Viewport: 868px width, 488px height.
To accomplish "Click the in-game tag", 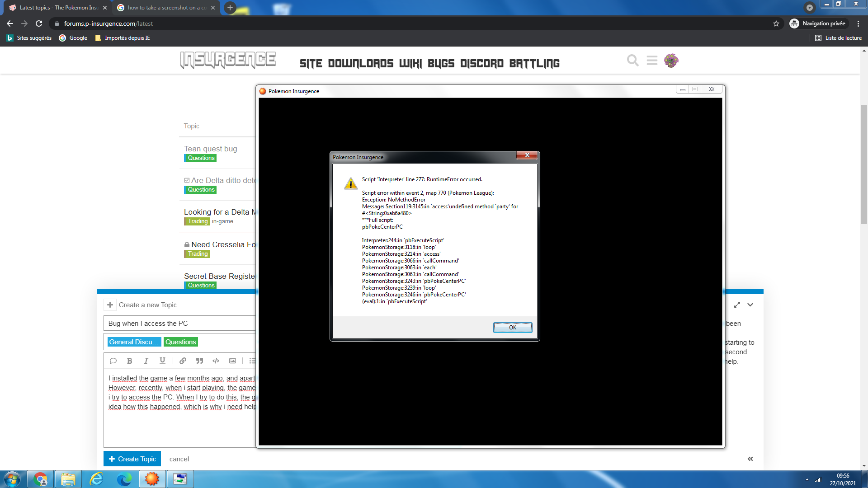I will coord(222,221).
